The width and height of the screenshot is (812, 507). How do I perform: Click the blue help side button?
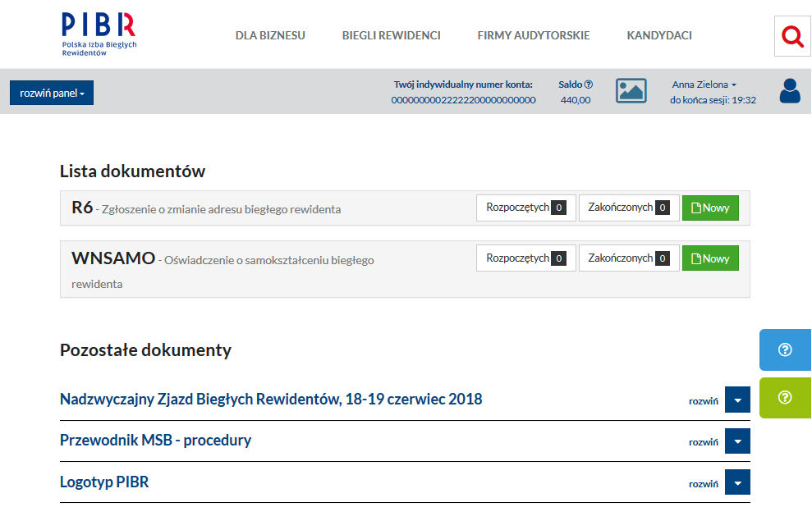click(785, 350)
